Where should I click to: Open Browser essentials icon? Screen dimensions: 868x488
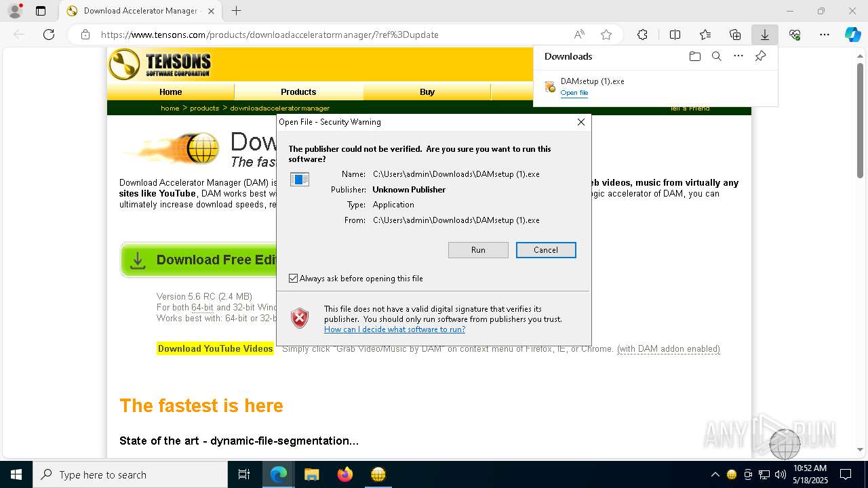click(x=795, y=35)
